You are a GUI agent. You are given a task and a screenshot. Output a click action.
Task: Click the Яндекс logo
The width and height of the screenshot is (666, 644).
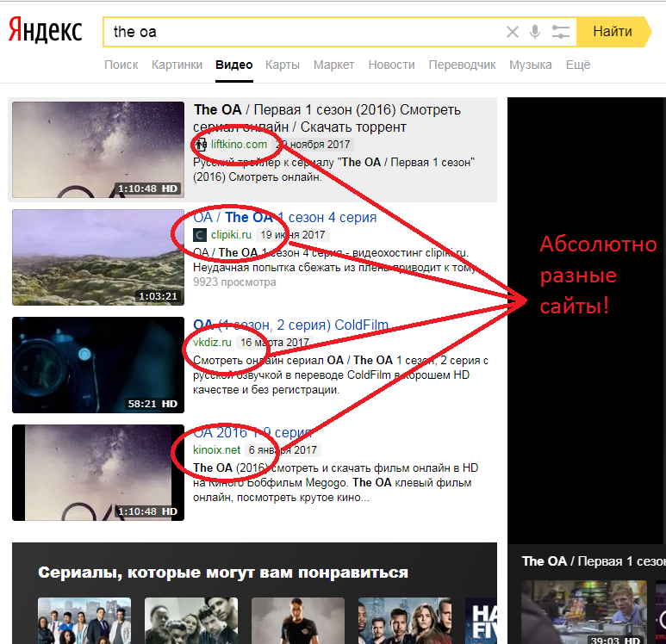[46, 30]
